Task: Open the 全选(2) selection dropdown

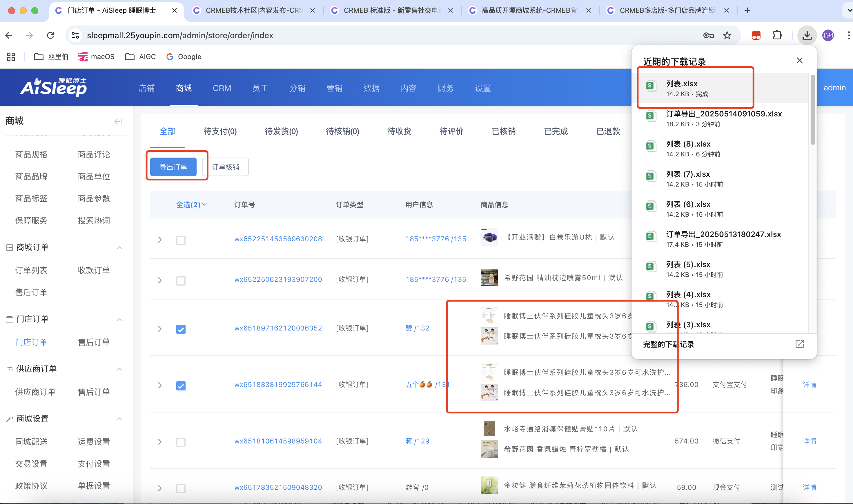Action: click(x=191, y=204)
